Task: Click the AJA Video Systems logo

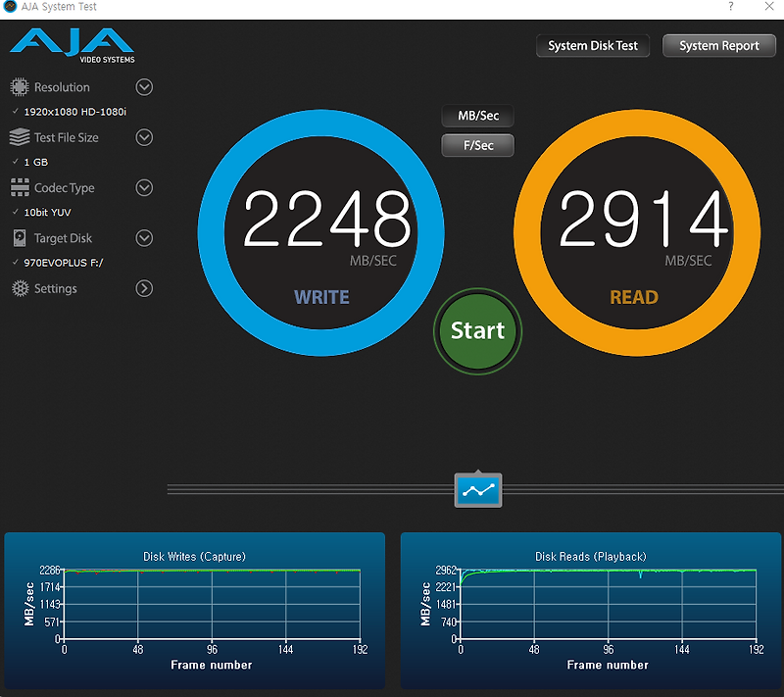Action: point(71,45)
